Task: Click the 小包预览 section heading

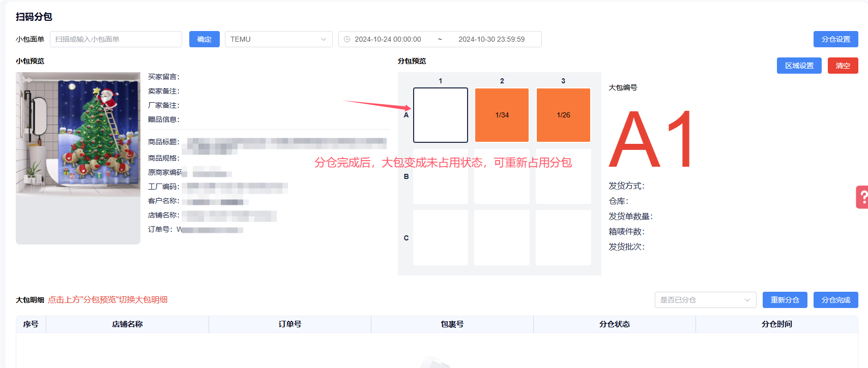Action: point(30,61)
